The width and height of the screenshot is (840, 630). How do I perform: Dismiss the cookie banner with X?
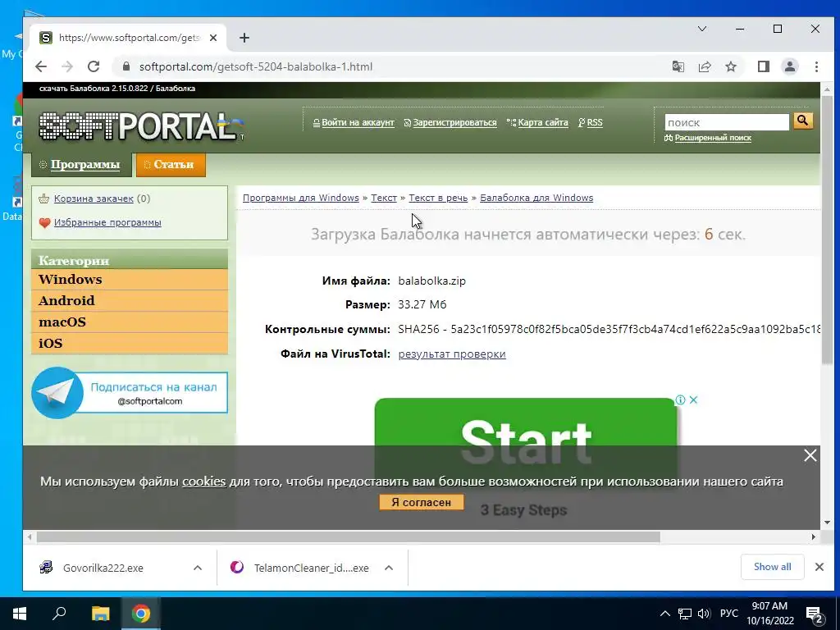[810, 455]
